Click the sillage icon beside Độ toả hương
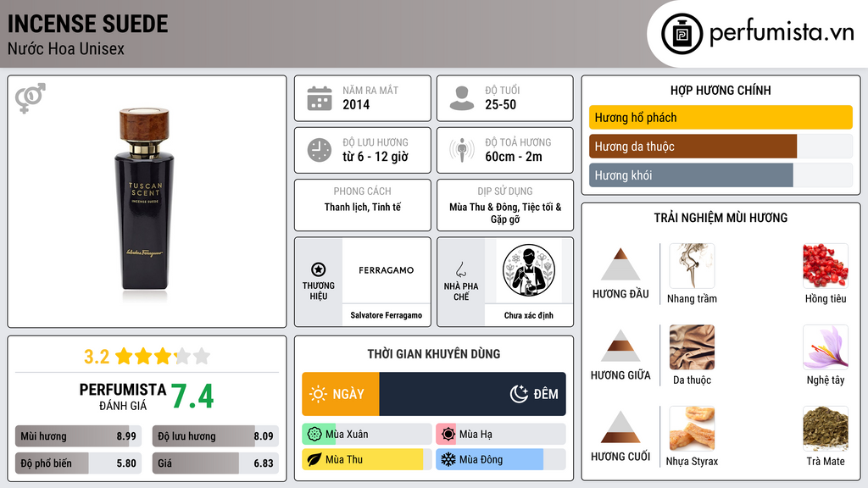 click(x=462, y=150)
